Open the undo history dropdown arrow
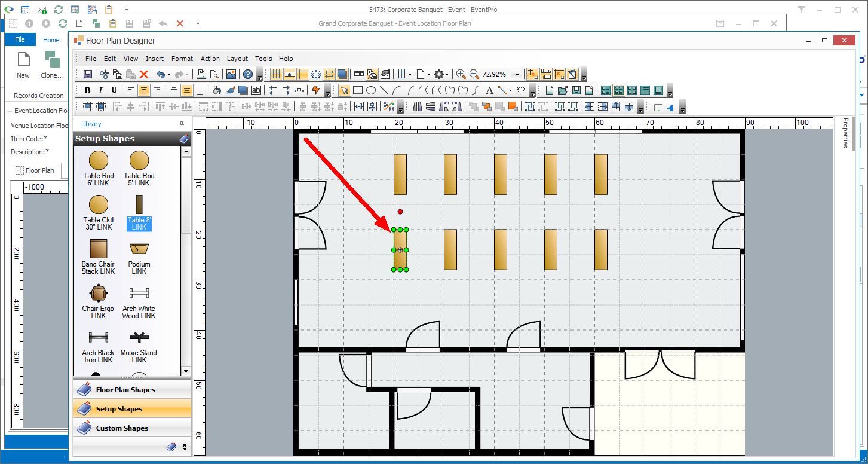The width and height of the screenshot is (868, 464). pos(169,74)
